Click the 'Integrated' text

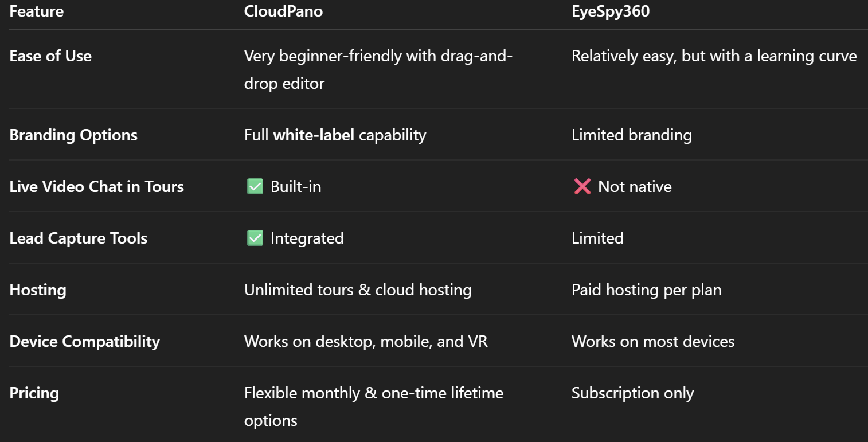[307, 238]
